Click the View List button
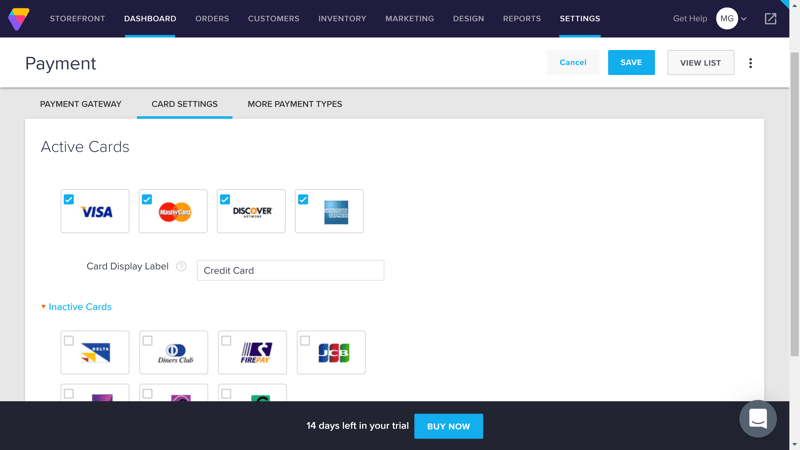800x450 pixels. (701, 63)
